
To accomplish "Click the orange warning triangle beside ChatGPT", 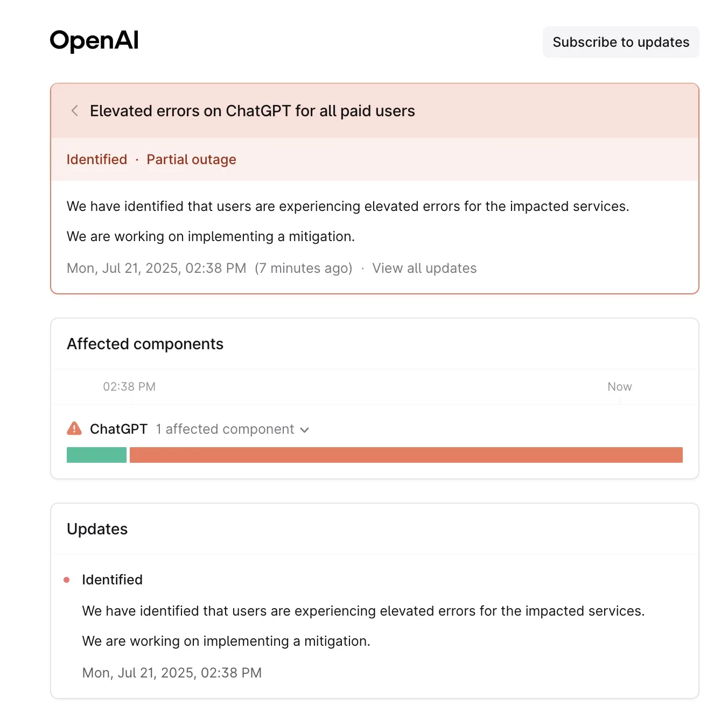I will pyautogui.click(x=74, y=429).
